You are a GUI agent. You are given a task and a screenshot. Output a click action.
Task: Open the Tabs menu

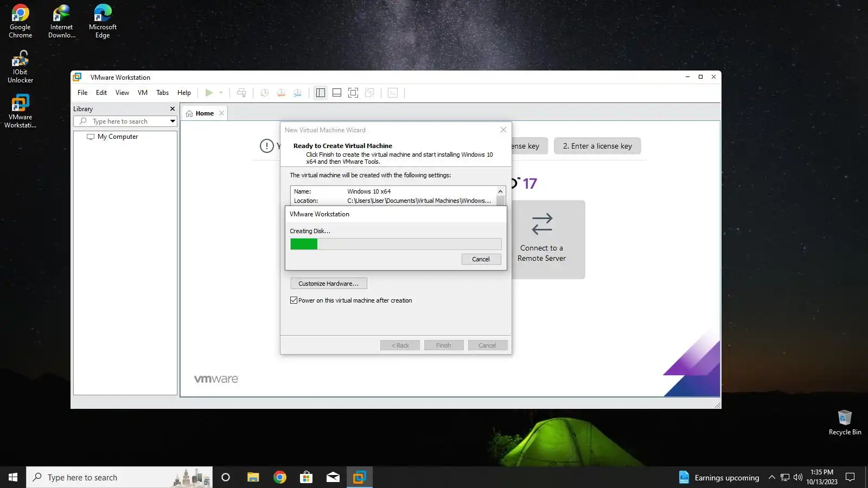(x=162, y=93)
